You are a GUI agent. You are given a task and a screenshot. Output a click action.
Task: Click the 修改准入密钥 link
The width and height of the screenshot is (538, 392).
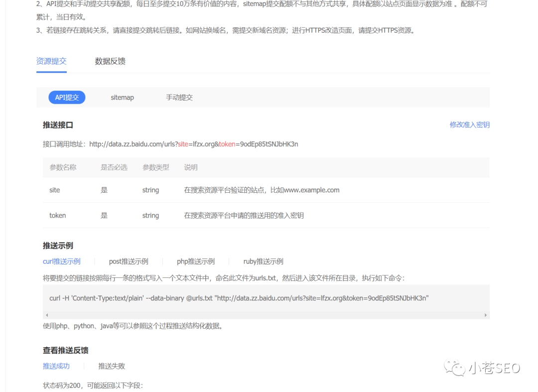[x=469, y=125]
